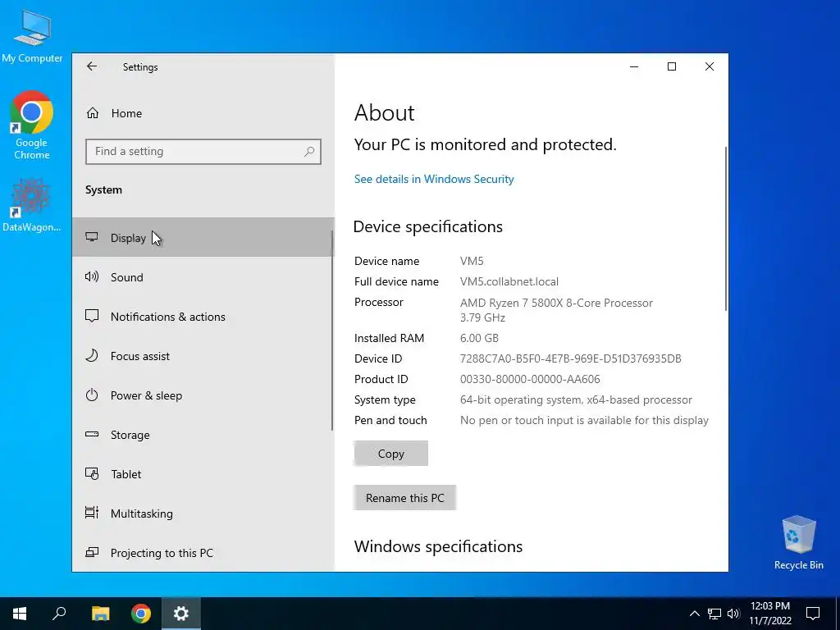840x630 pixels.
Task: Click the volume icon in system tray
Action: tap(733, 614)
